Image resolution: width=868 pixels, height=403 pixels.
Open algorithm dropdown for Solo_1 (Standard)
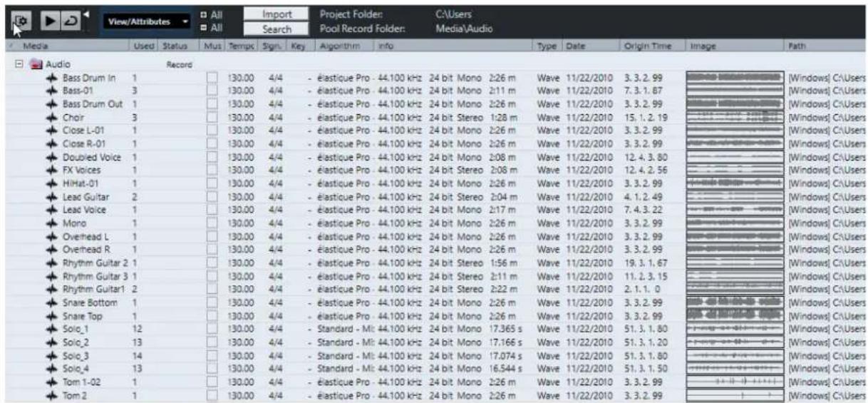coord(344,330)
